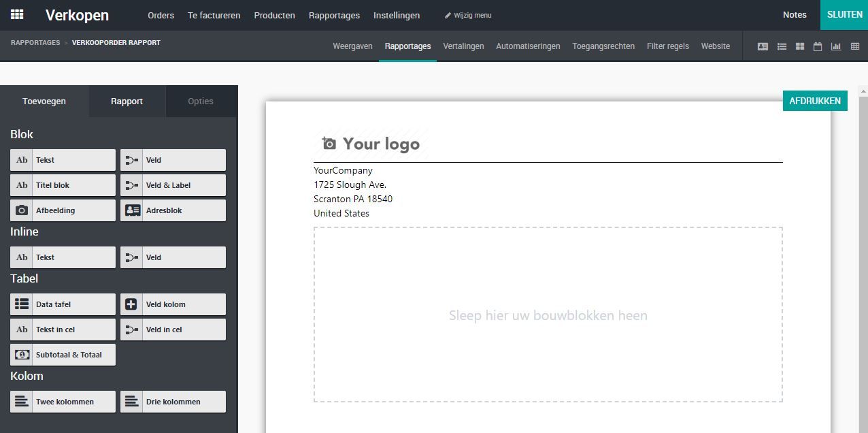Select the Adresblok building block

point(173,210)
